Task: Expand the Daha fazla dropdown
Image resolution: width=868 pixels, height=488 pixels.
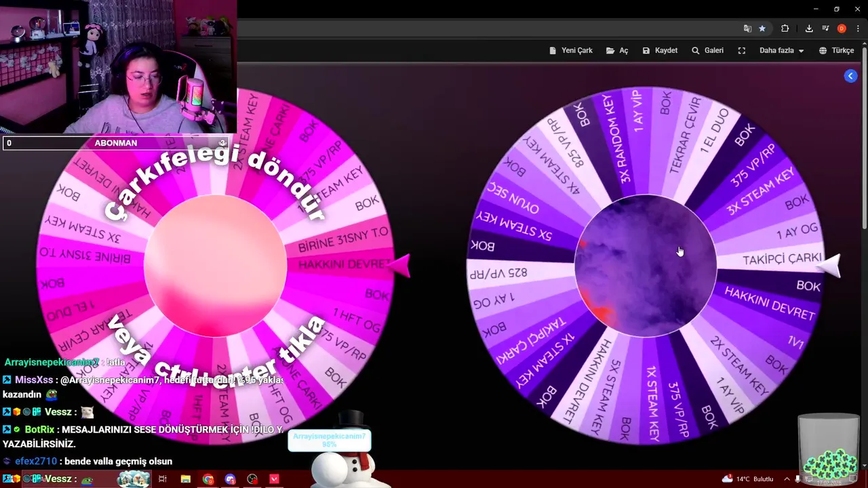Action: [781, 51]
